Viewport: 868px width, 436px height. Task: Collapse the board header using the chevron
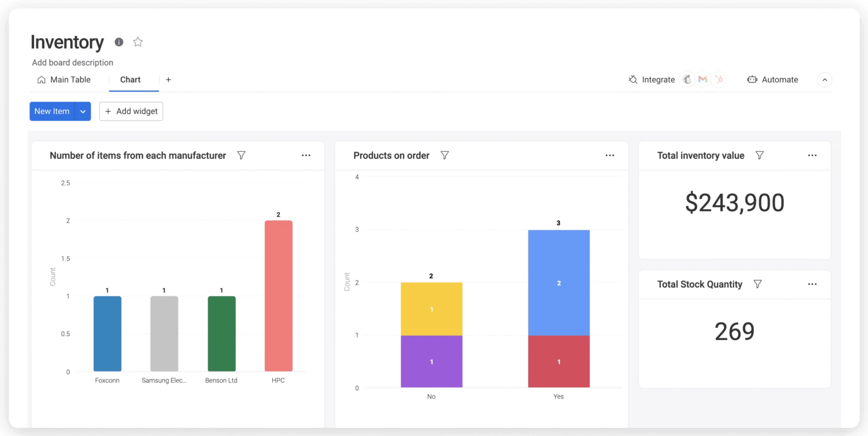[x=825, y=80]
